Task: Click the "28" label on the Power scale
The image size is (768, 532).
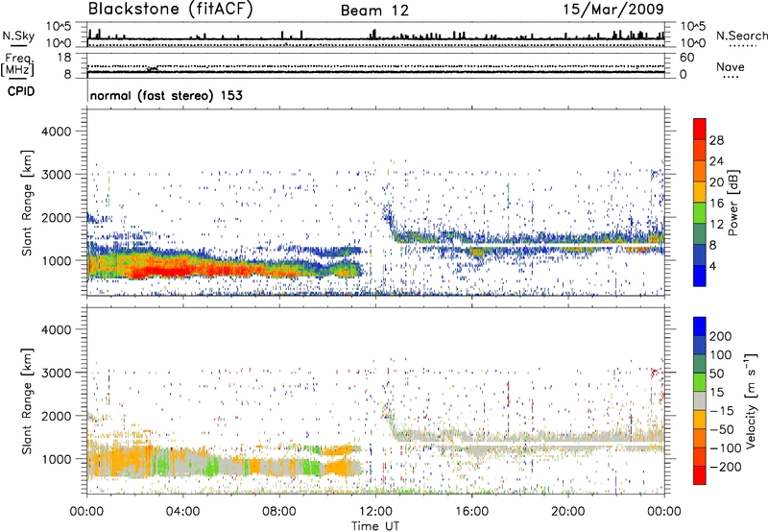Action: (716, 140)
